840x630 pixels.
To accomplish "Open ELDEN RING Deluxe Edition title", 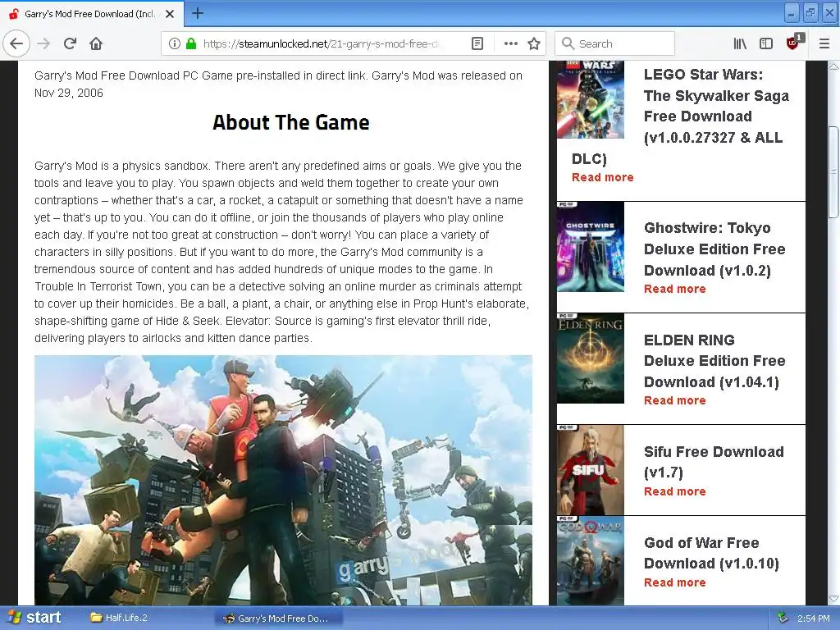I will coord(714,361).
